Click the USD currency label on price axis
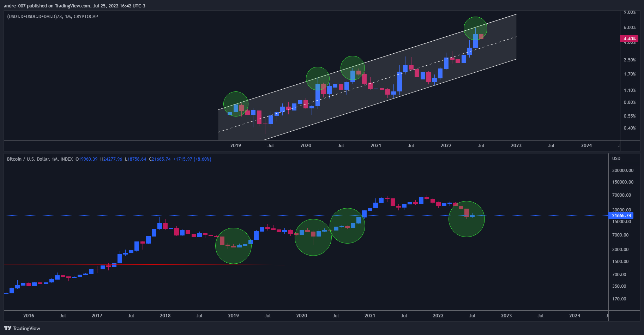 pos(616,158)
